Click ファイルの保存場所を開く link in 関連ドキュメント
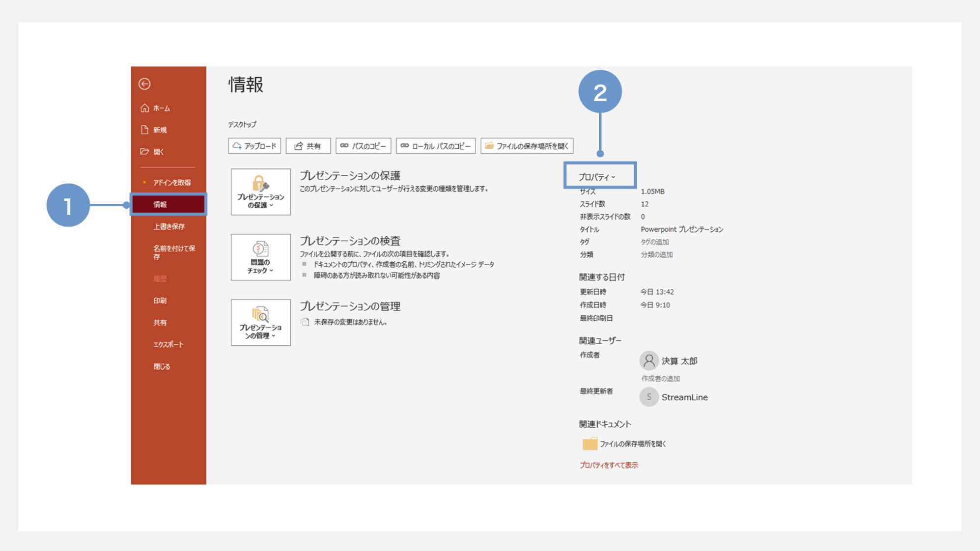 pos(633,444)
